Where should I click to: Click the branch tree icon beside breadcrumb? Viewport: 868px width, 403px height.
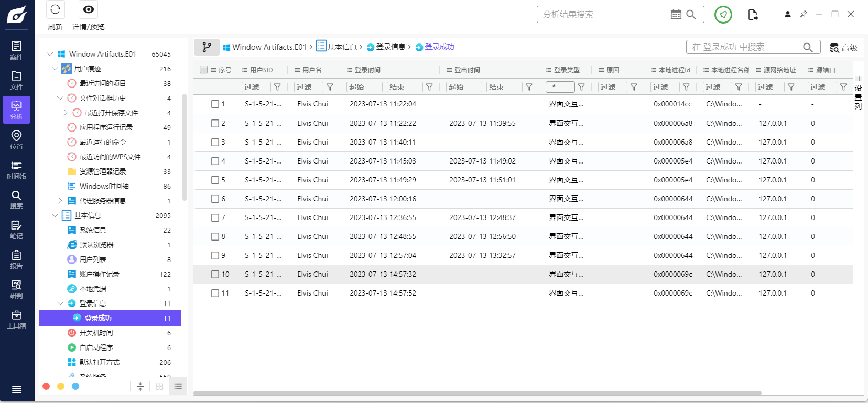(207, 47)
